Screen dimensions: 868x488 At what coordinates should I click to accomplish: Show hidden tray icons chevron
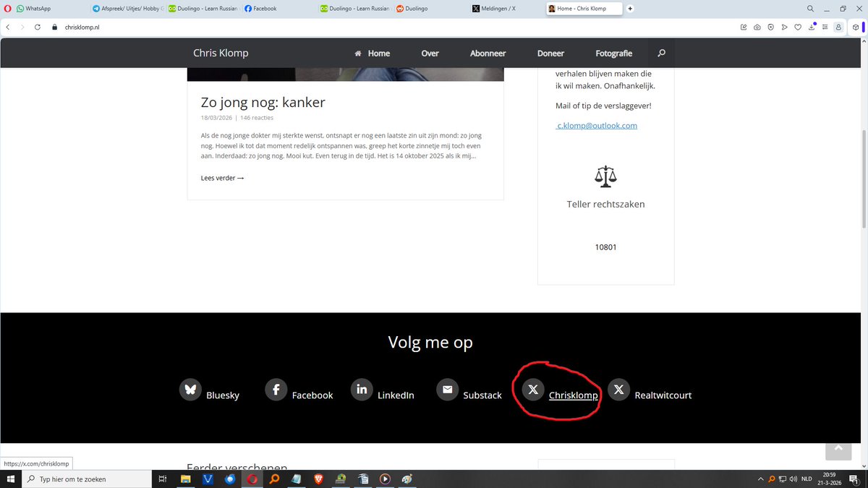760,479
